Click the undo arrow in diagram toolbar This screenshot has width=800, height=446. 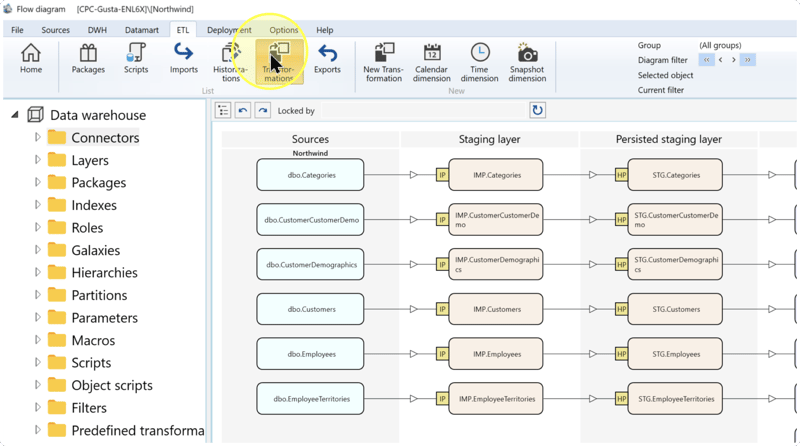point(243,110)
